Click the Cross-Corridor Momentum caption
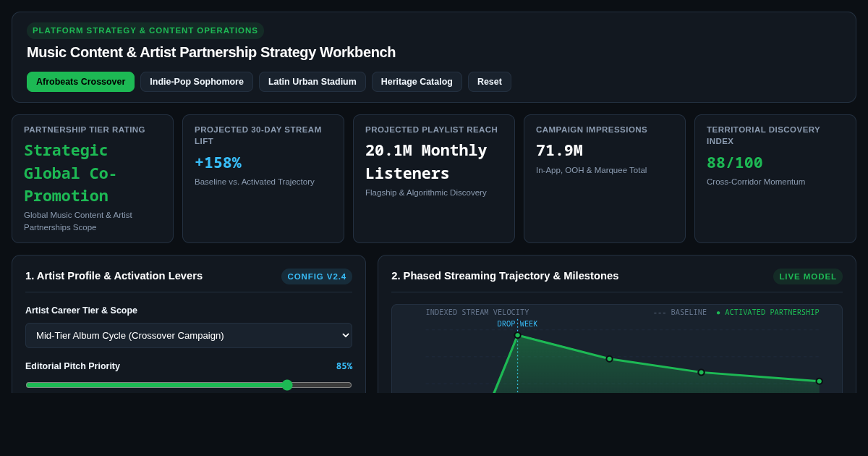This screenshot has width=868, height=456. 756,182
